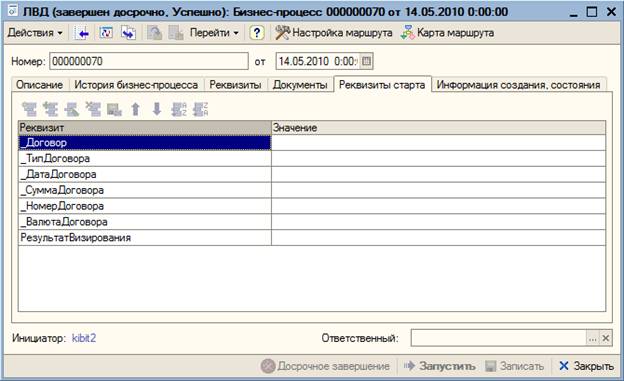The width and height of the screenshot is (624, 381).
Task: Click the Номер input field
Action: 149,61
